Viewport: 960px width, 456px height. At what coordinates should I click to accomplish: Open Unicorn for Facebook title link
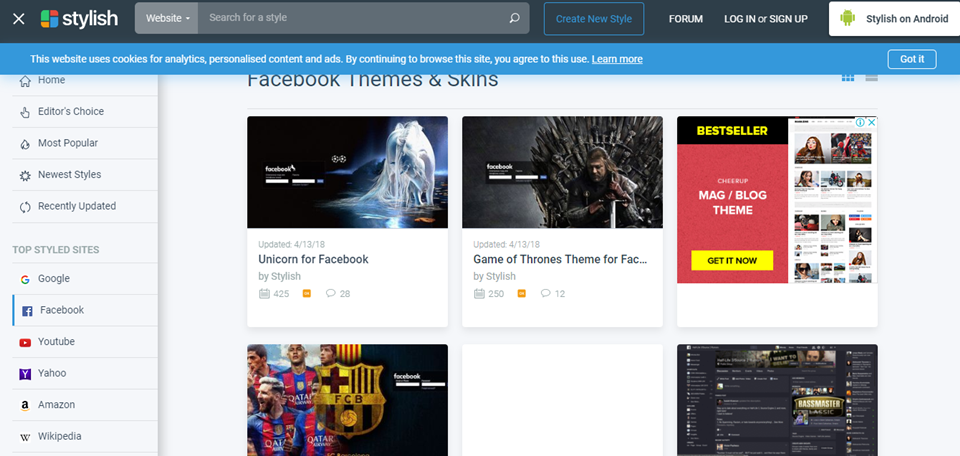[313, 260]
